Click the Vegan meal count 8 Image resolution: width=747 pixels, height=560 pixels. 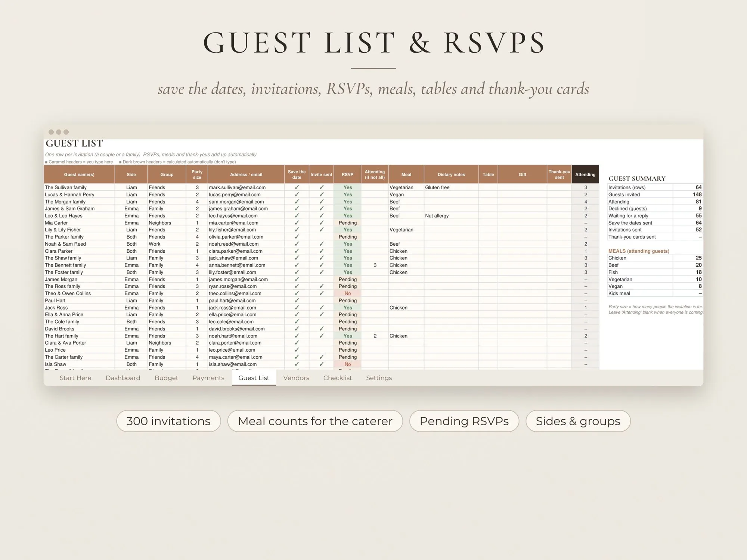point(700,286)
